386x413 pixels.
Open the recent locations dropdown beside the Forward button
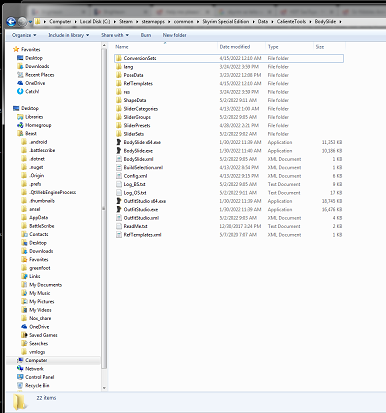coord(30,22)
